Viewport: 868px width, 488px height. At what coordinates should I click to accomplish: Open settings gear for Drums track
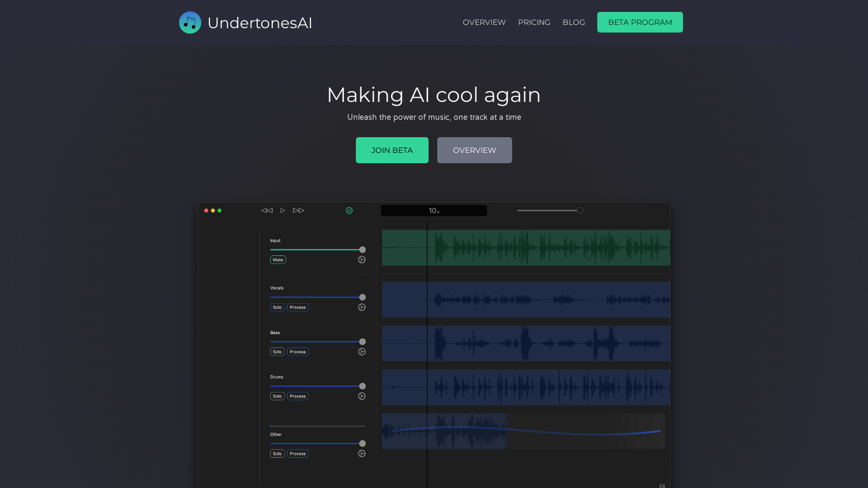click(362, 396)
